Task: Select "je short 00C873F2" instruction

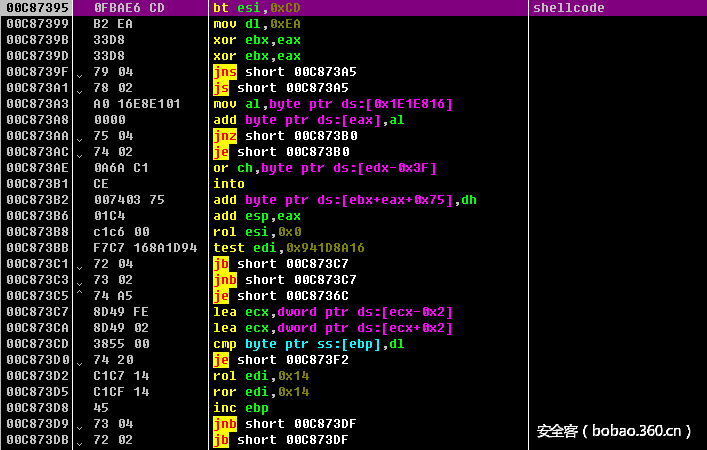Action: click(x=280, y=360)
